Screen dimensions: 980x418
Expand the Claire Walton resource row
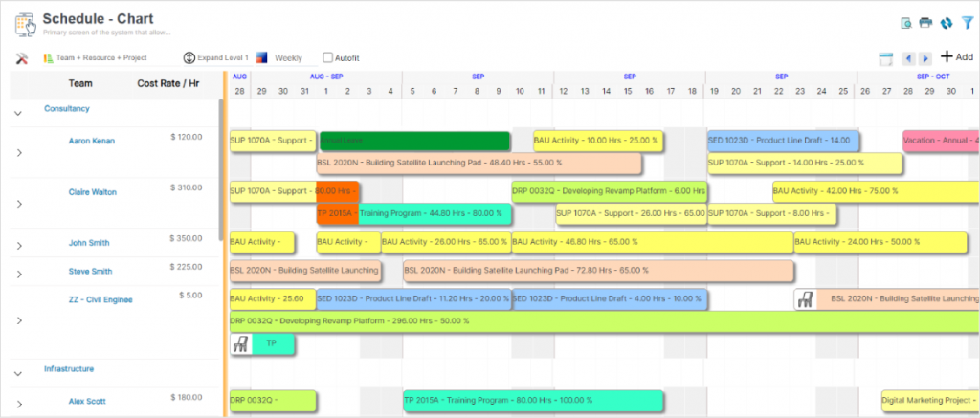[18, 204]
